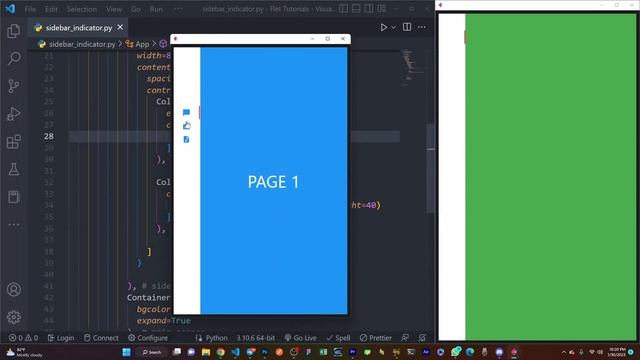Select the Python language mode in status bar
Image resolution: width=640 pixels, height=360 pixels.
(216, 338)
